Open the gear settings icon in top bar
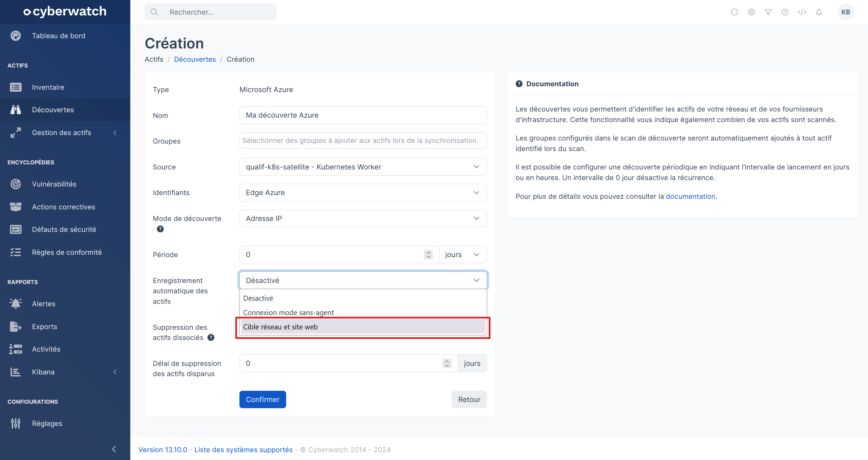The width and height of the screenshot is (868, 460). click(x=751, y=12)
